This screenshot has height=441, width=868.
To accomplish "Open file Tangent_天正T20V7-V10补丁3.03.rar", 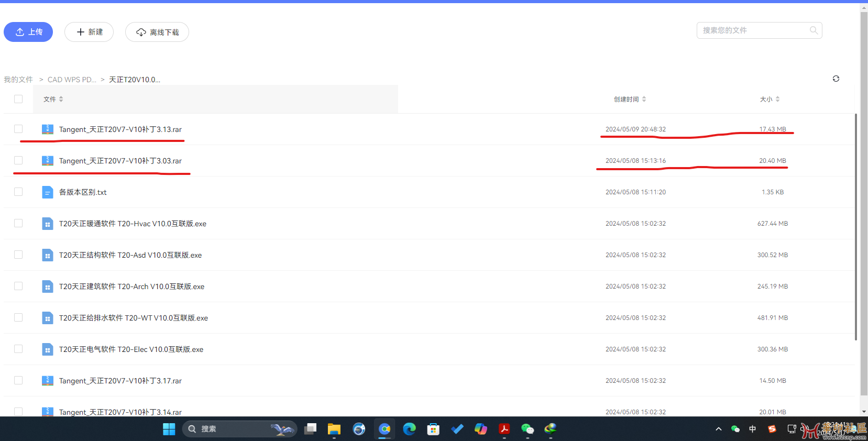I will [120, 161].
